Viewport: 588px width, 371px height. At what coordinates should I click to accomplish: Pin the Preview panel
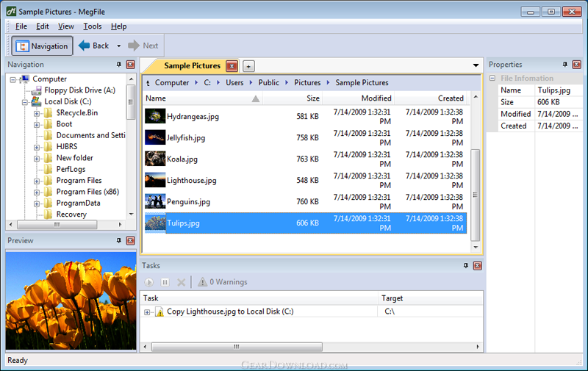point(119,240)
